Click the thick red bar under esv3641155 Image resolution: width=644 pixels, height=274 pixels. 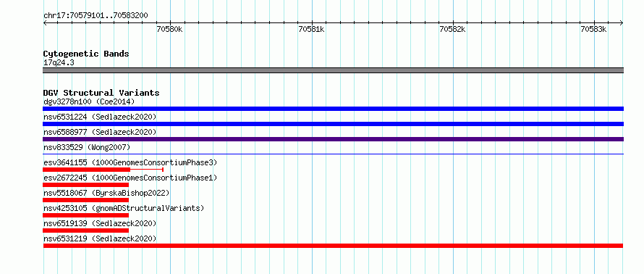87,170
